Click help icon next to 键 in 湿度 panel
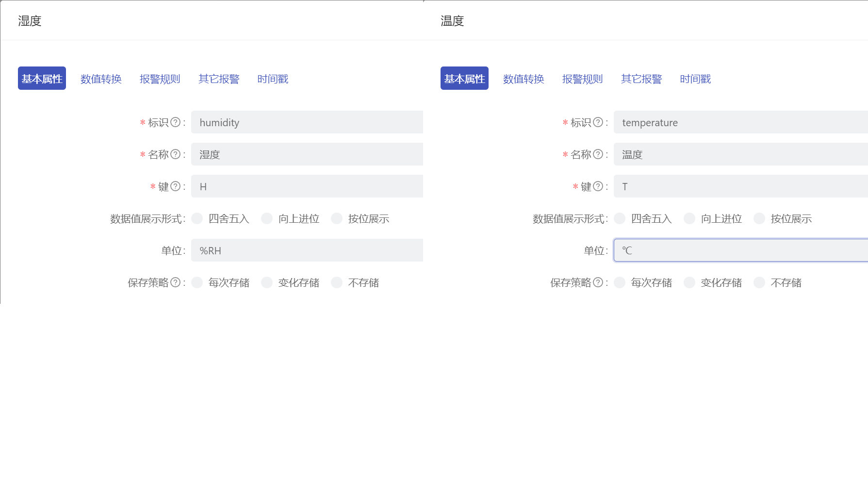The width and height of the screenshot is (868, 479). click(x=176, y=186)
